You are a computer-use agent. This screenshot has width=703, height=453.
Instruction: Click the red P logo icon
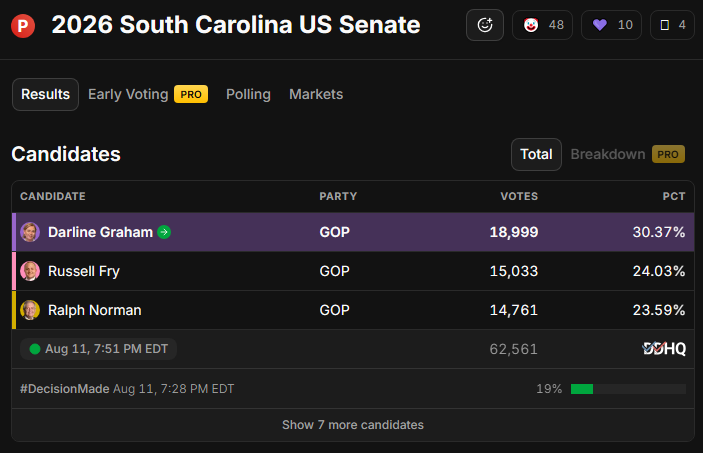(23, 26)
